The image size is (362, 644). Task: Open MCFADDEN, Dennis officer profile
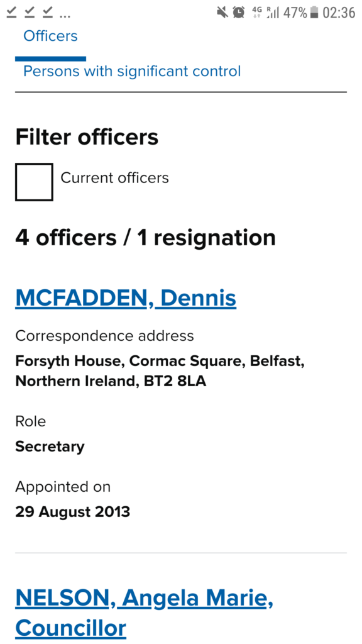[x=125, y=297]
